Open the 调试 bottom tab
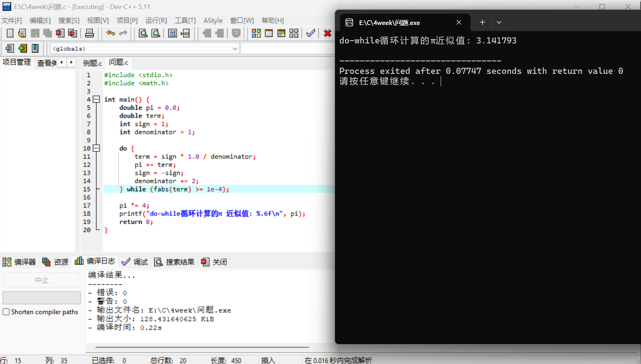641x364 pixels. [x=135, y=262]
